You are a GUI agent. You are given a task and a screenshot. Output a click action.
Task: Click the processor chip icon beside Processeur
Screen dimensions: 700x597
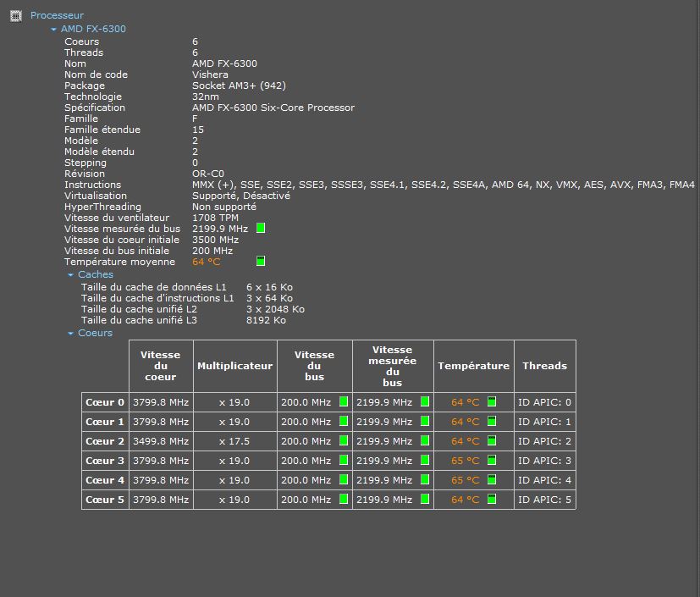(15, 15)
